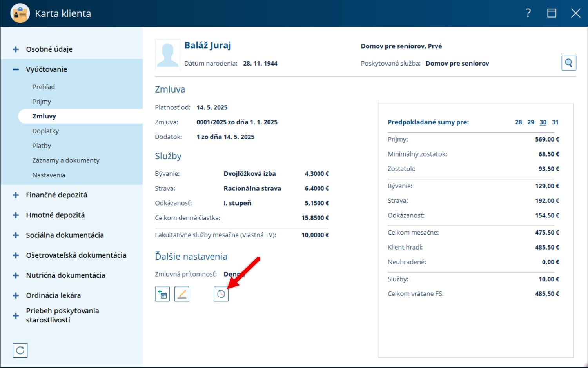The width and height of the screenshot is (588, 368).
Task: Click the magnifier search icon
Action: pyautogui.click(x=569, y=63)
